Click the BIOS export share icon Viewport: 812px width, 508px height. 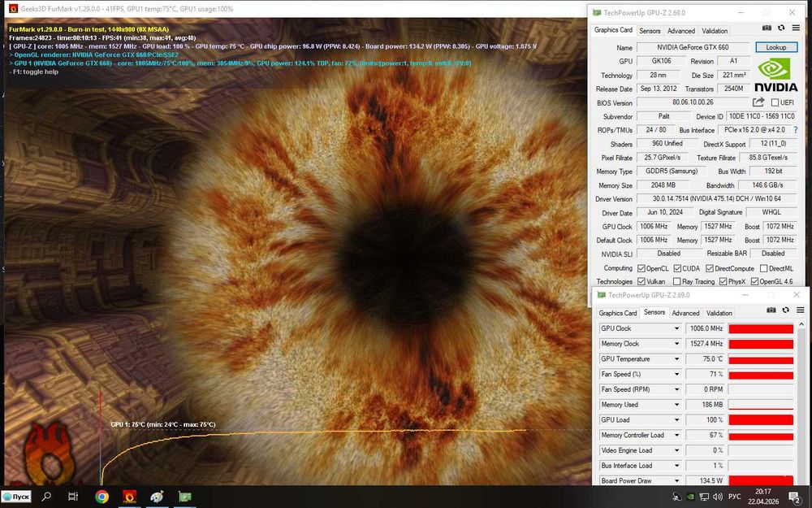click(758, 102)
